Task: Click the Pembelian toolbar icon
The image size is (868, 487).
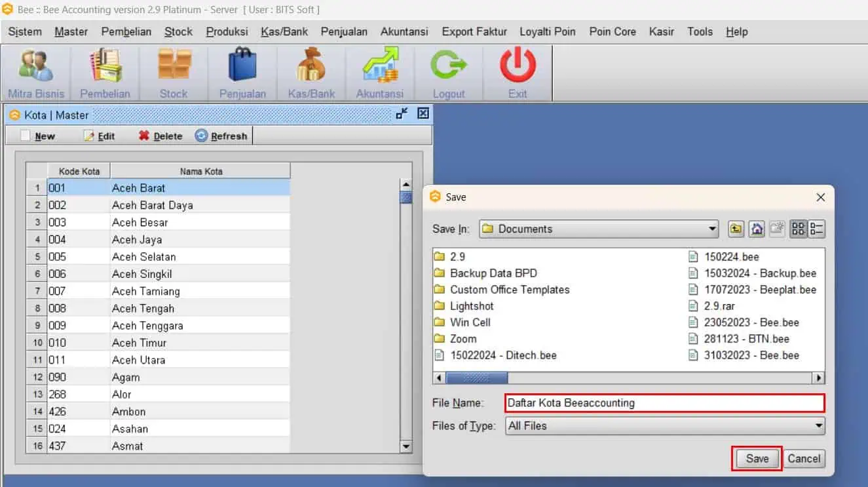Action: tap(105, 73)
